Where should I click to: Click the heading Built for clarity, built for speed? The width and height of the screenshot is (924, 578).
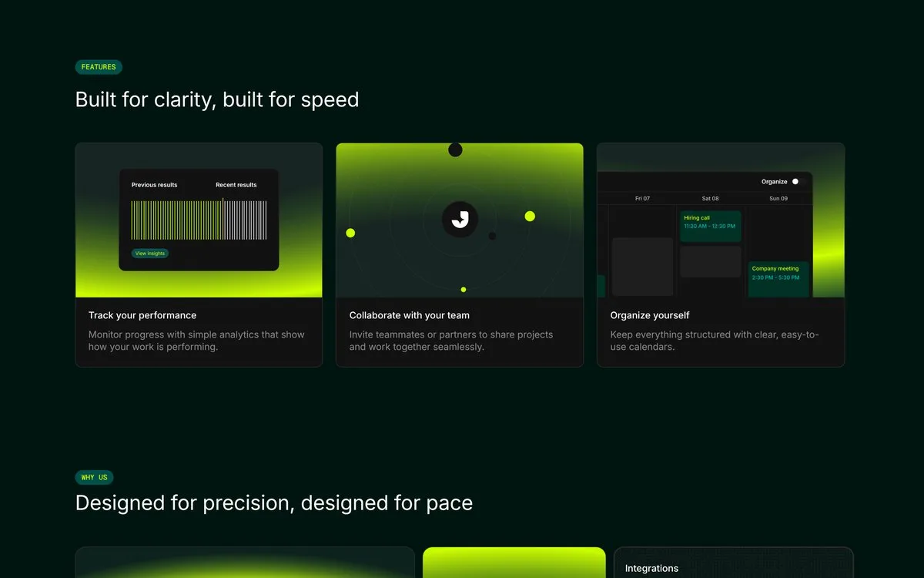(217, 99)
